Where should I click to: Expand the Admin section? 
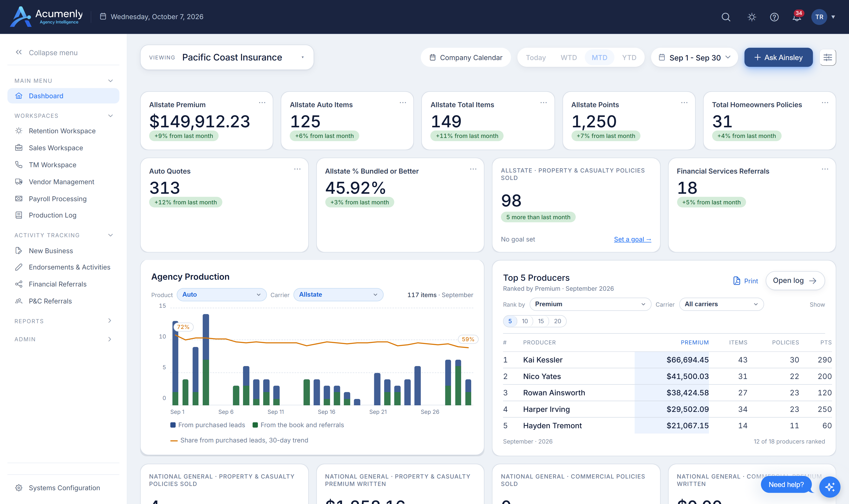(63, 339)
